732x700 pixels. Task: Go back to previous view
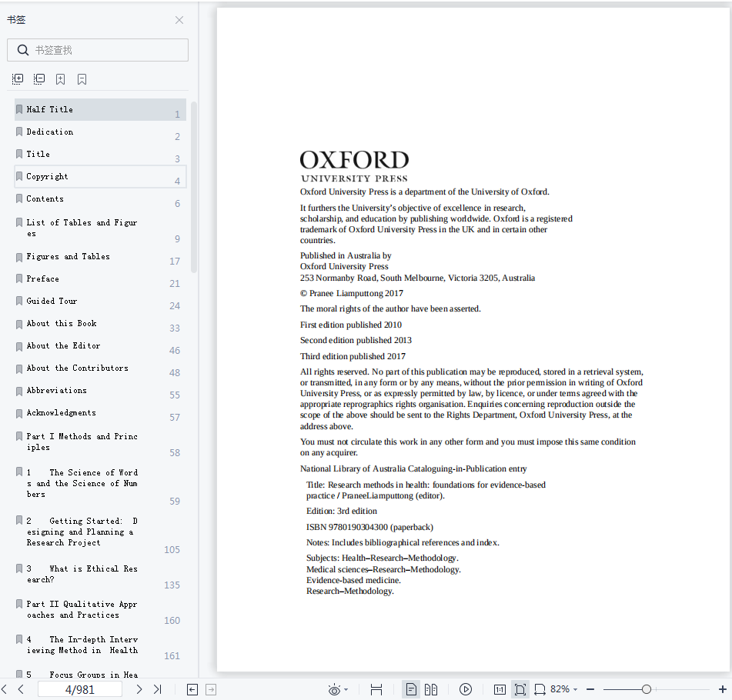pyautogui.click(x=192, y=689)
